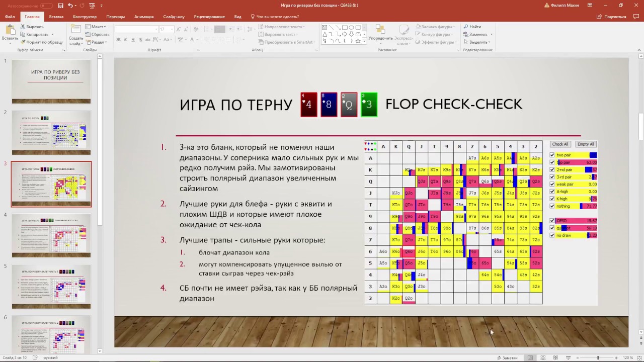Screen dimensions: 644x362
Task: Toggle the Автосохранение switch
Action: tap(46, 6)
